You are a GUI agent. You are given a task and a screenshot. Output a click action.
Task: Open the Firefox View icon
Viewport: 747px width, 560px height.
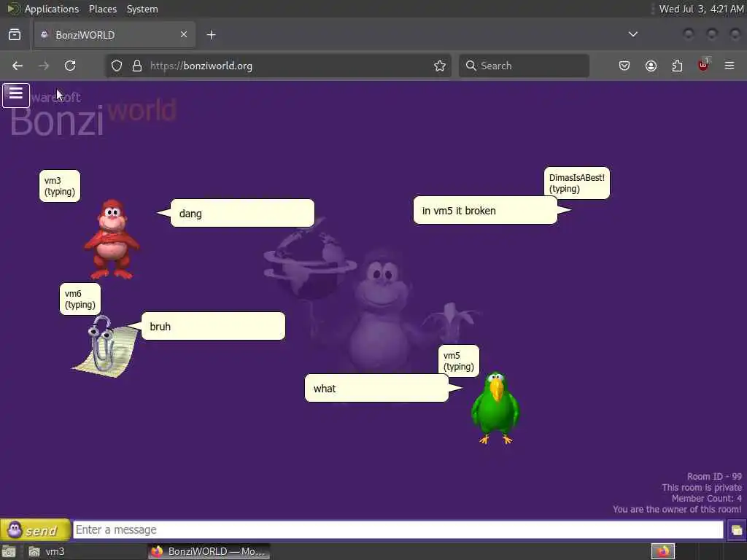pyautogui.click(x=15, y=35)
